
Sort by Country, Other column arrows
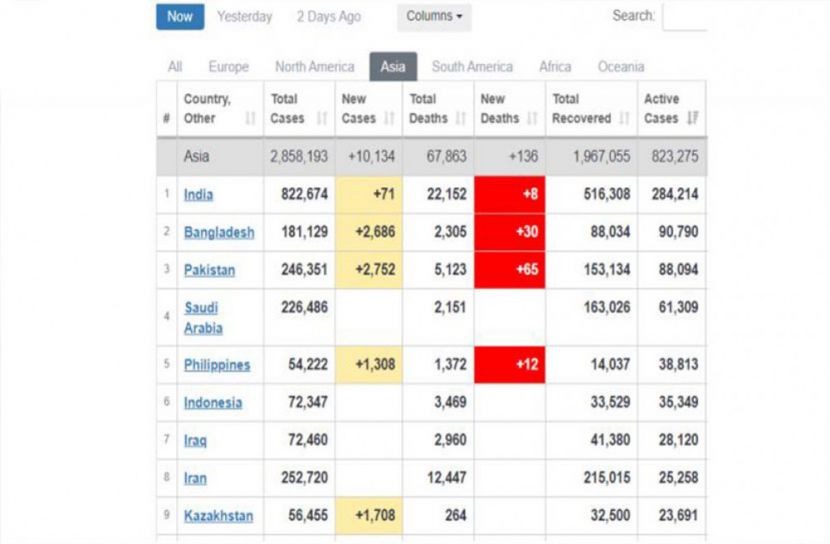click(250, 118)
